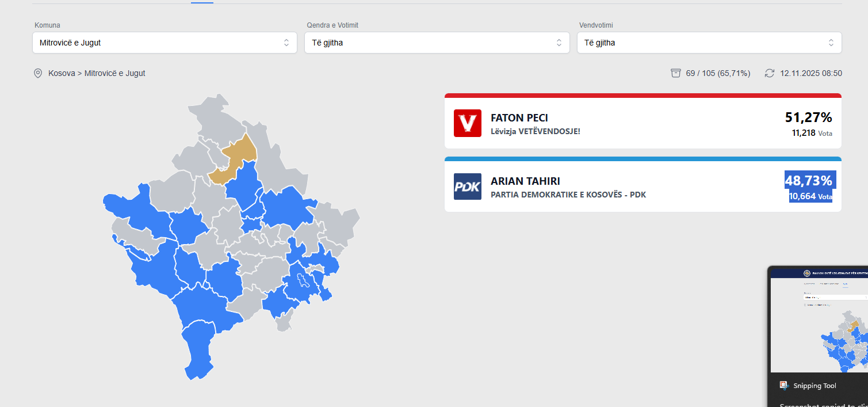Click the refresh icon beside the timestamp
The height and width of the screenshot is (407, 868).
[770, 73]
